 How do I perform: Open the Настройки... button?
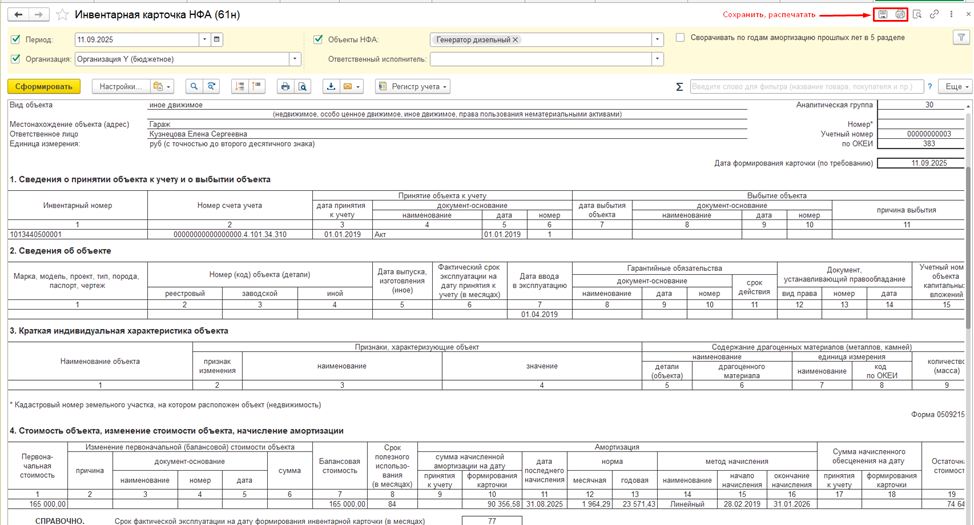(121, 86)
